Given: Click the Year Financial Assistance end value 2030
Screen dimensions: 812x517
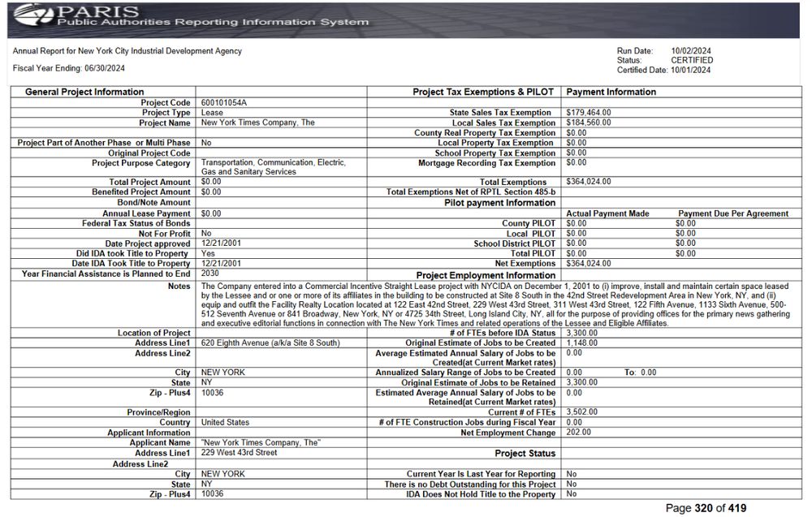Looking at the screenshot, I should (209, 274).
